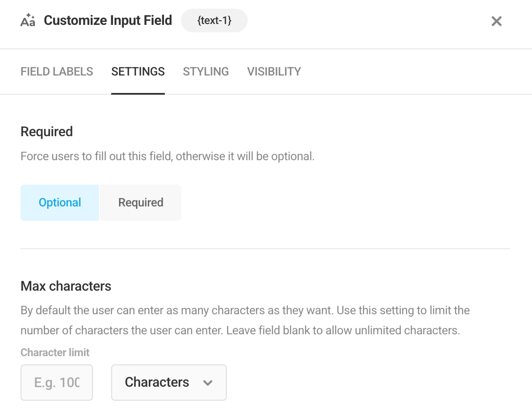Open the Settings tab
Screen dimensions: 532x412
(138, 72)
